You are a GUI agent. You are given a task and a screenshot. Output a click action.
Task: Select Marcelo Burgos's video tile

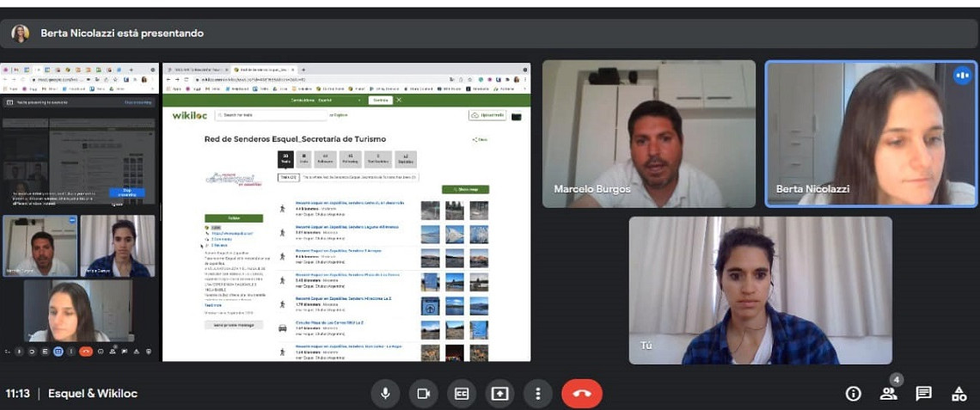[649, 134]
